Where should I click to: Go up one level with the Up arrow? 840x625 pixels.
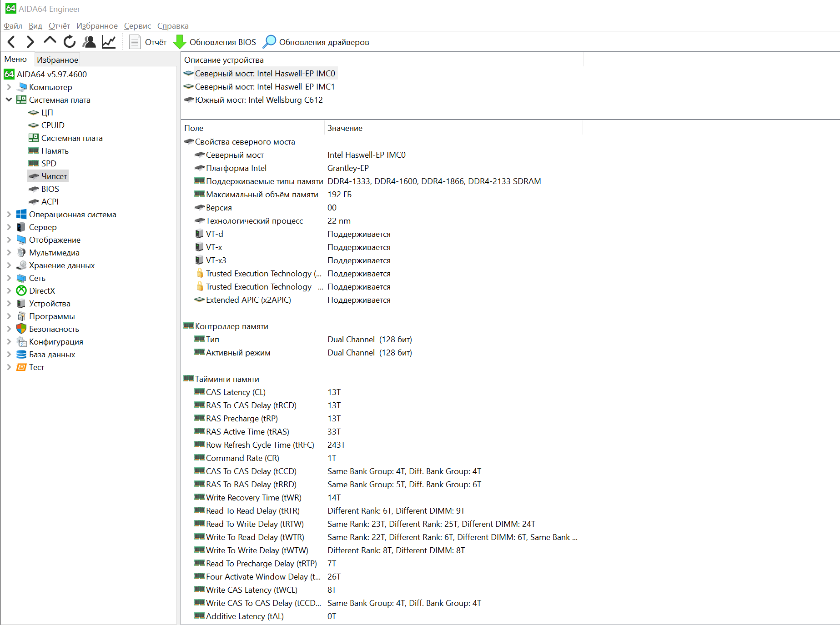tap(50, 41)
